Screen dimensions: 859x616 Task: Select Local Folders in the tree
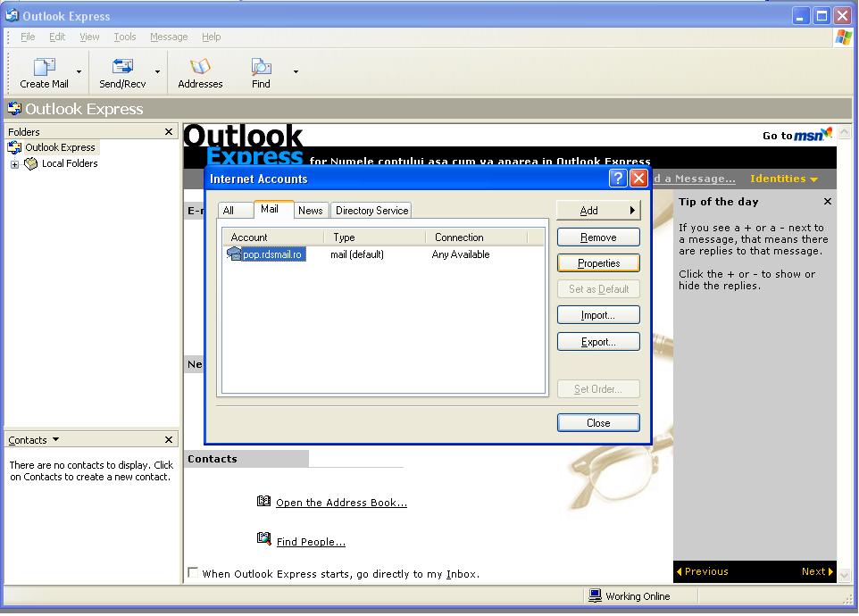[70, 163]
